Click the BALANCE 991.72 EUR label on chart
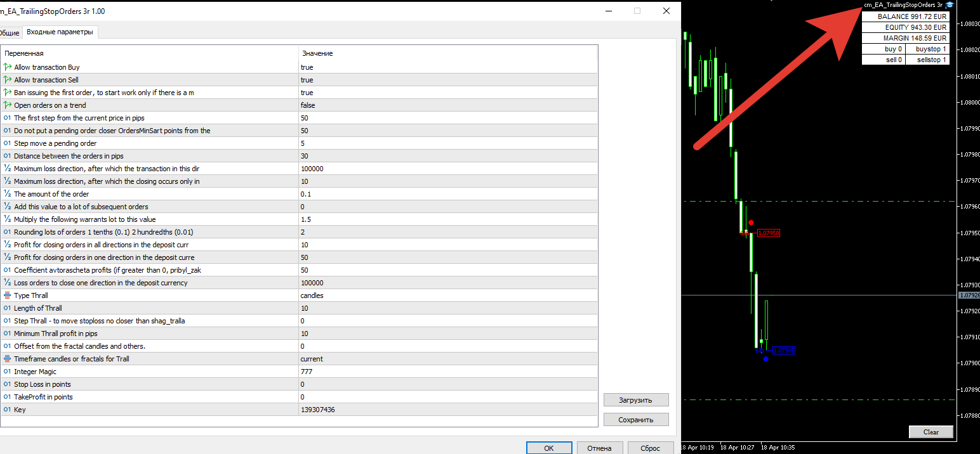This screenshot has width=980, height=454. point(906,16)
